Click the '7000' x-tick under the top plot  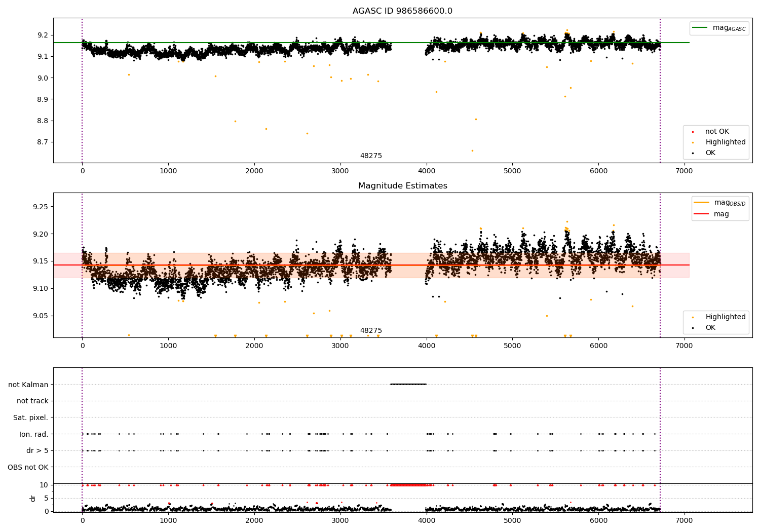[x=685, y=171]
